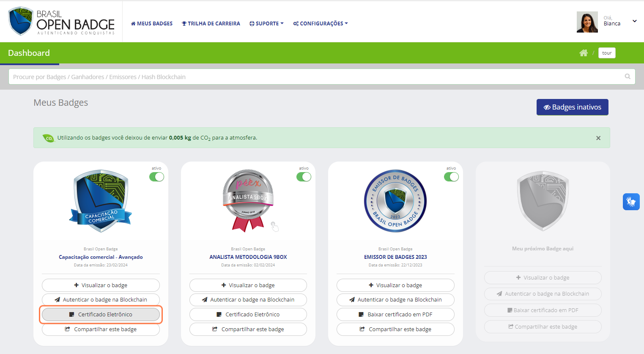Visualizar o badge for Capacitação comercial
This screenshot has width=644, height=354.
coord(101,285)
